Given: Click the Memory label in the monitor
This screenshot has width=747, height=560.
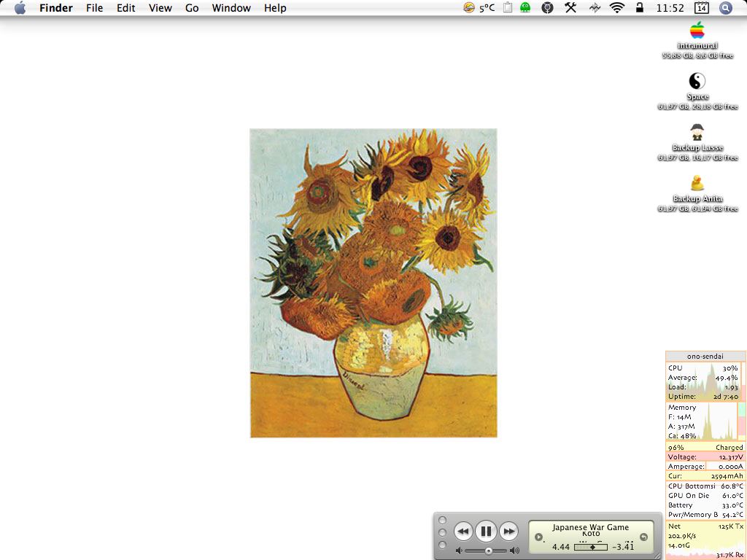Looking at the screenshot, I should pos(682,408).
